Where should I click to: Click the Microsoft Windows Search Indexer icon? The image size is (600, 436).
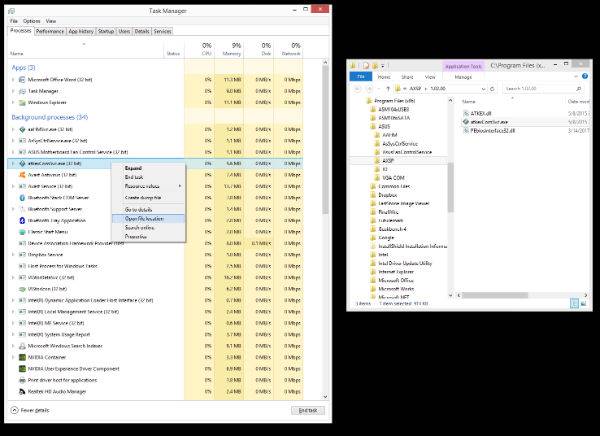click(22, 346)
